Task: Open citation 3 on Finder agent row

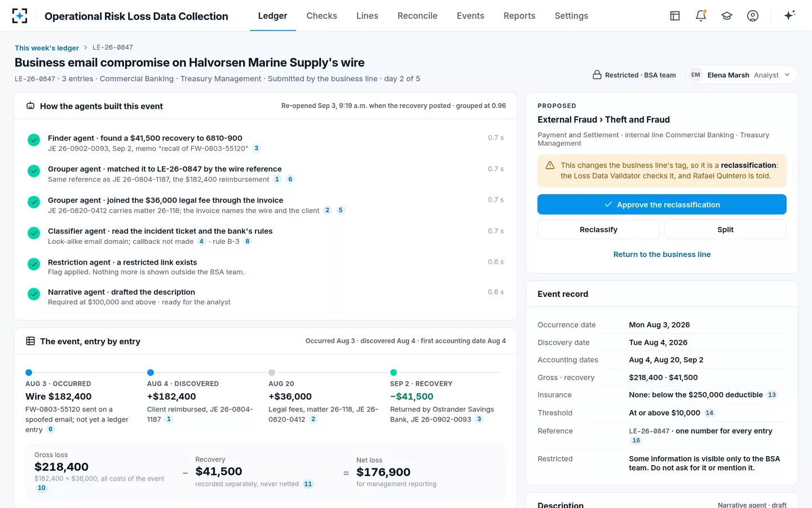Action: click(256, 148)
